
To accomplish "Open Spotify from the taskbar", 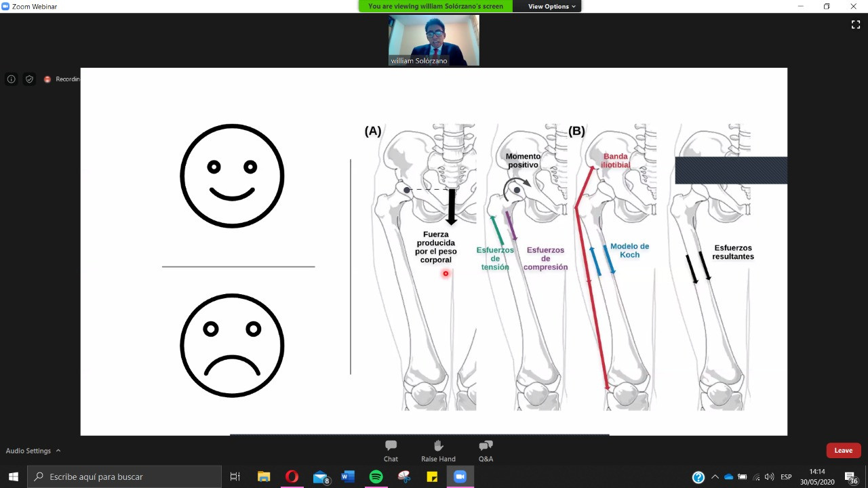I will pyautogui.click(x=376, y=476).
